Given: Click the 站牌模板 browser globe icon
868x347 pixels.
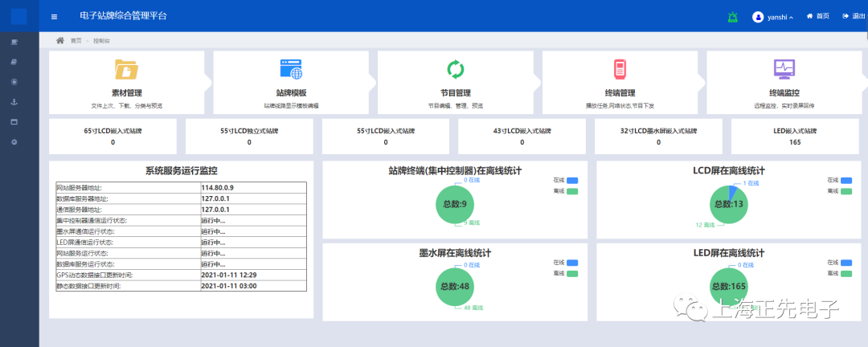Looking at the screenshot, I should tap(291, 70).
